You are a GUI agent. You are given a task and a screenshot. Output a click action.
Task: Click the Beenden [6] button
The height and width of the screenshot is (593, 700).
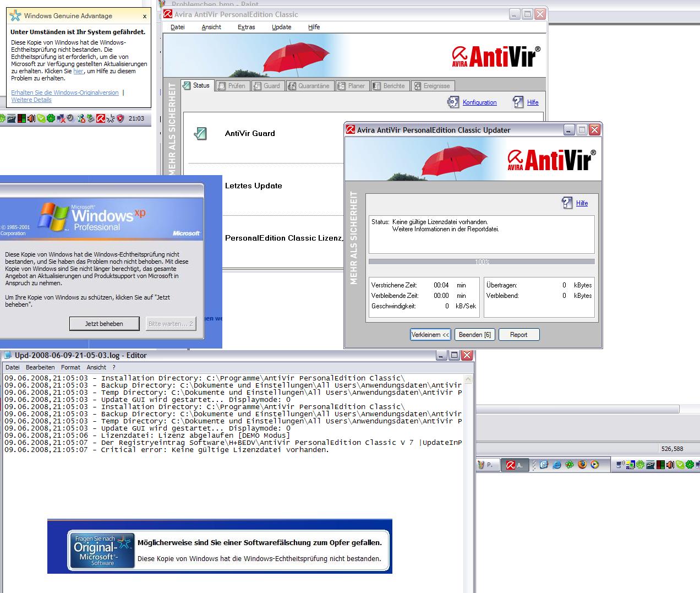pos(475,335)
